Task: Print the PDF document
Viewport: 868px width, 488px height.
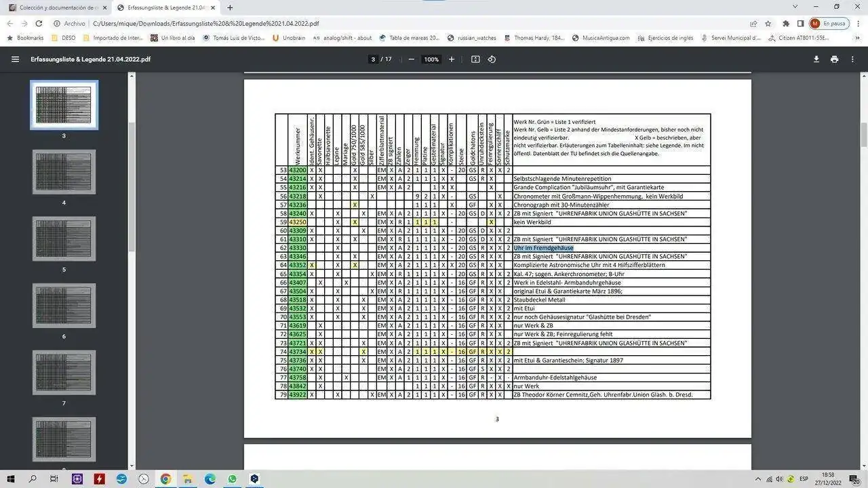Action: [x=833, y=59]
